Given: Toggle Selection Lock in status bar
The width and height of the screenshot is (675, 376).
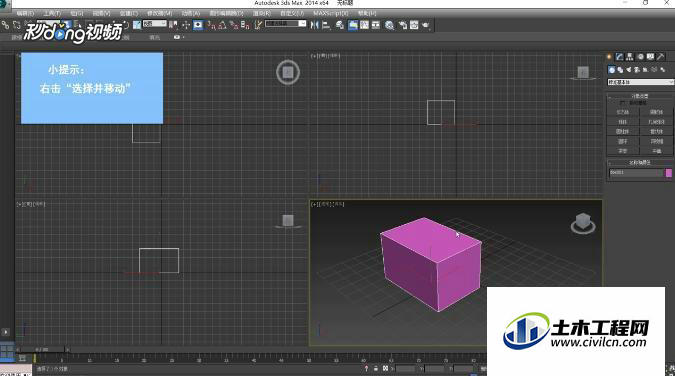Looking at the screenshot, I should point(376,369).
